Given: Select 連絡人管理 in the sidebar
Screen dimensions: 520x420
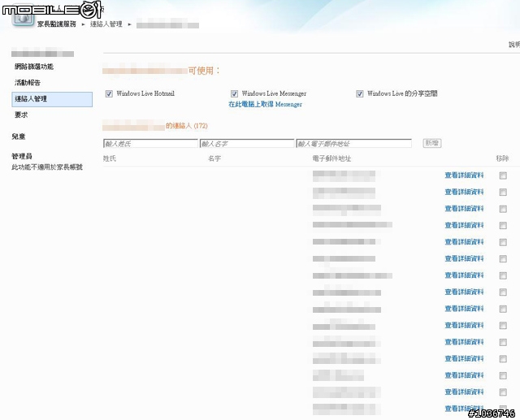Looking at the screenshot, I should [x=52, y=99].
